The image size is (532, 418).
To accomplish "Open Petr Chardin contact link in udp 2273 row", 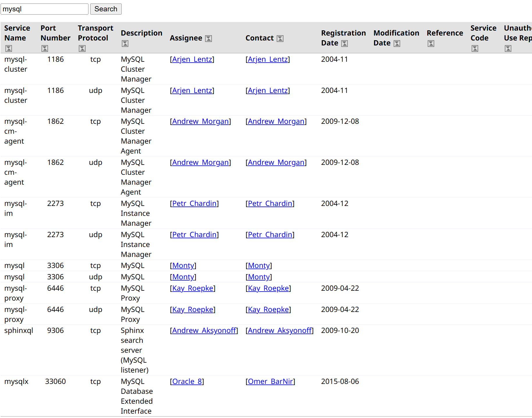I will [270, 235].
